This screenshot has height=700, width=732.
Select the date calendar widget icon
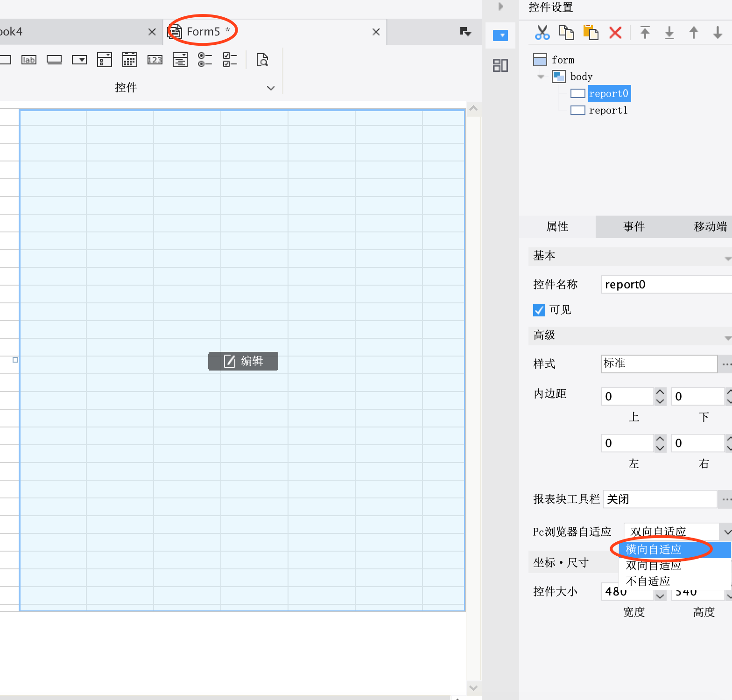pos(129,60)
